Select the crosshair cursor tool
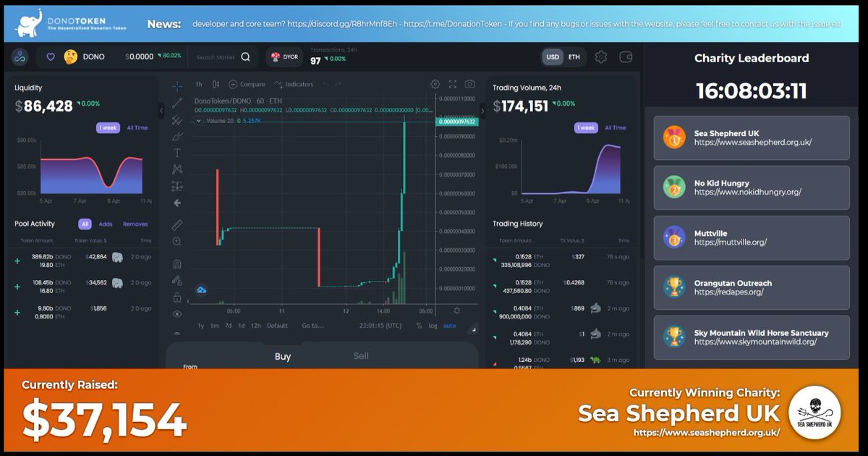Screen dimensions: 868x456 177,85
